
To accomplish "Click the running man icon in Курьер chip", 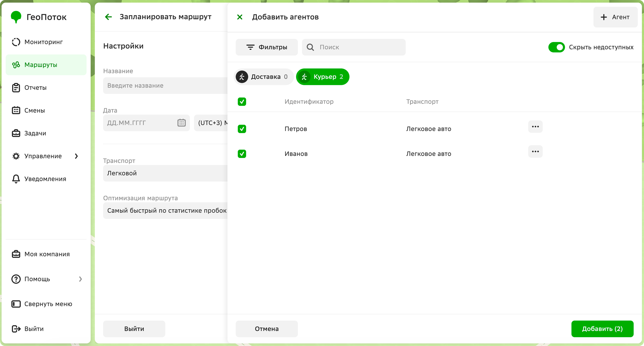I will pos(304,77).
